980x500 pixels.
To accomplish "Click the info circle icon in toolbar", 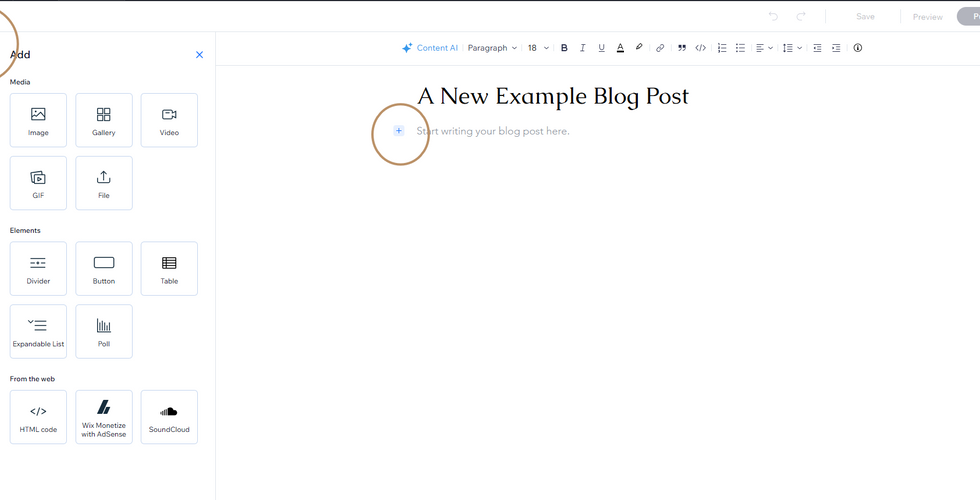I will (x=858, y=48).
